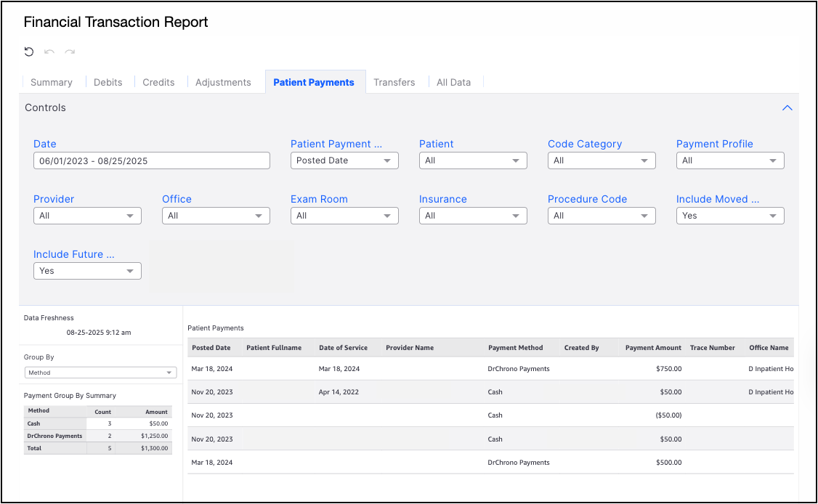The image size is (818, 504).
Task: Click the undo arrow icon
Action: pyautogui.click(x=49, y=52)
